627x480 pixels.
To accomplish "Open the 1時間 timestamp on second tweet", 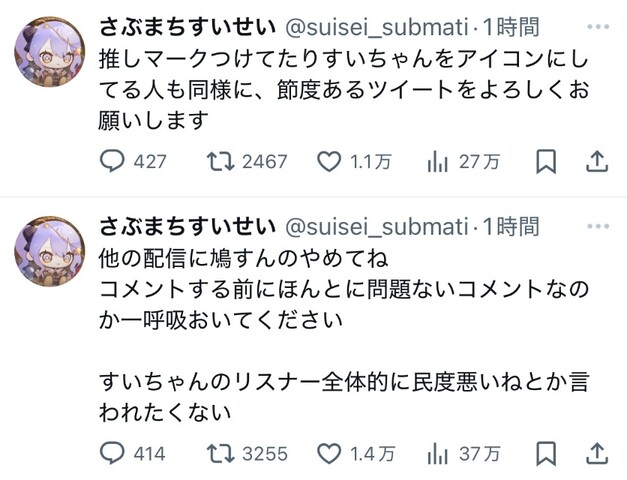I will 511,226.
